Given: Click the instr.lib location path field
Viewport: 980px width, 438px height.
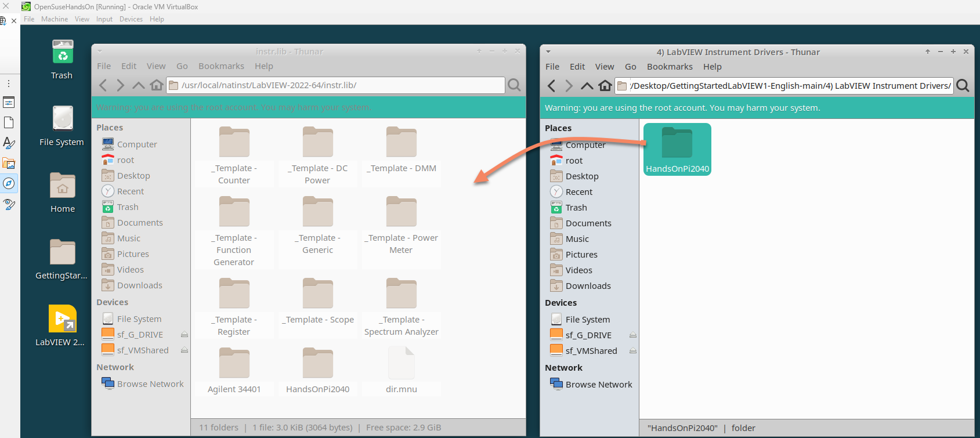Looking at the screenshot, I should pyautogui.click(x=335, y=85).
